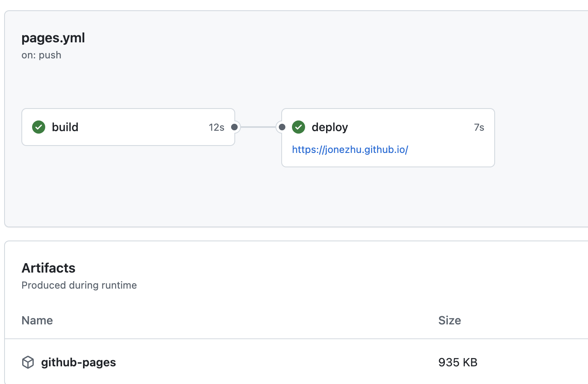588x384 pixels.
Task: Select the pages.yml workflow title
Action: click(53, 38)
